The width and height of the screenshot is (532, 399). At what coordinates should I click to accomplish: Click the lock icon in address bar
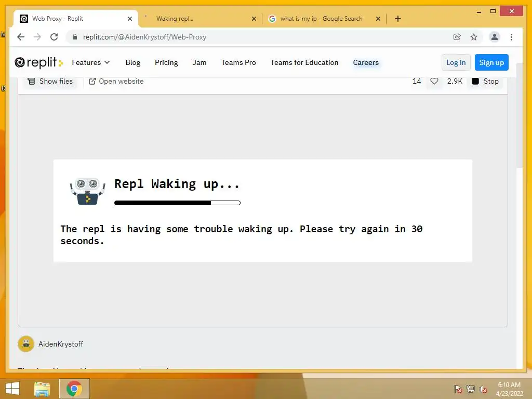click(x=75, y=37)
